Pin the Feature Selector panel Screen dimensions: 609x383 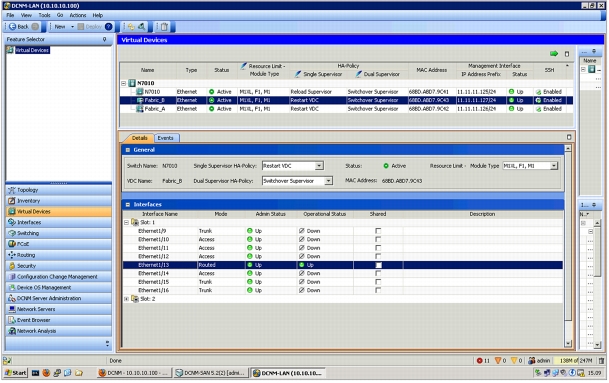point(104,39)
